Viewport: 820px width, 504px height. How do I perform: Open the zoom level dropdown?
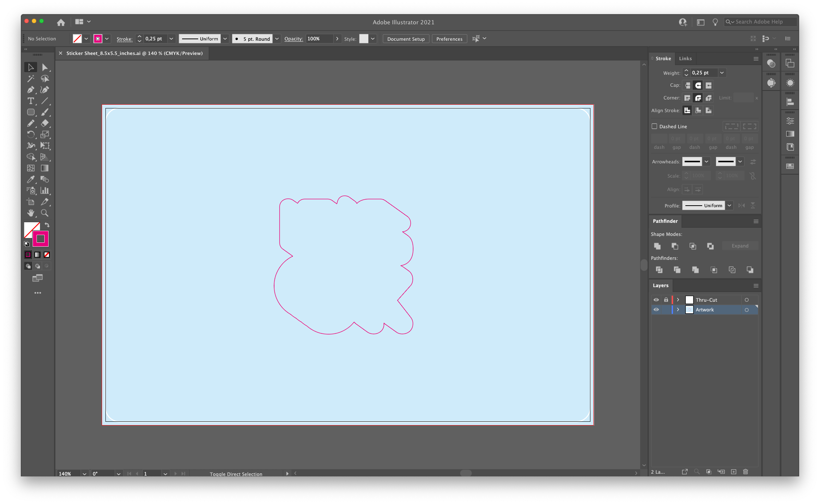[85, 474]
